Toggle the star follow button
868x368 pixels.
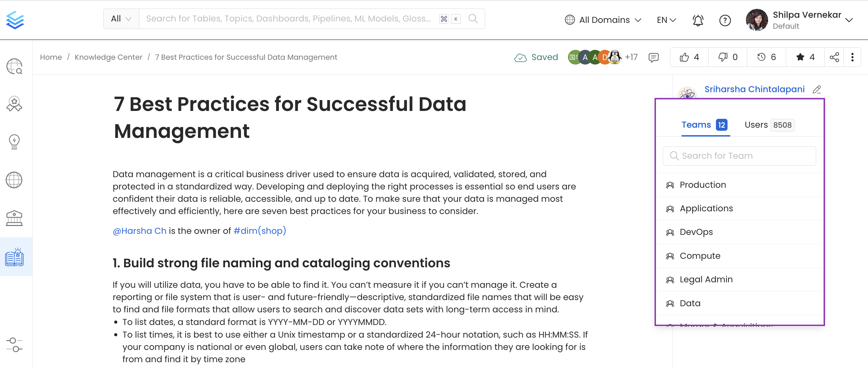click(805, 57)
